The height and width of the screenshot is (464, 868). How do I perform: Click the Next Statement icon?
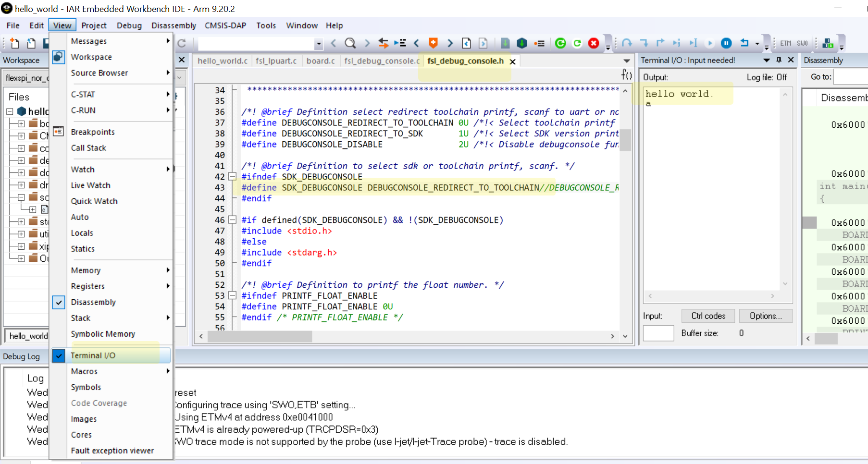[x=677, y=43]
